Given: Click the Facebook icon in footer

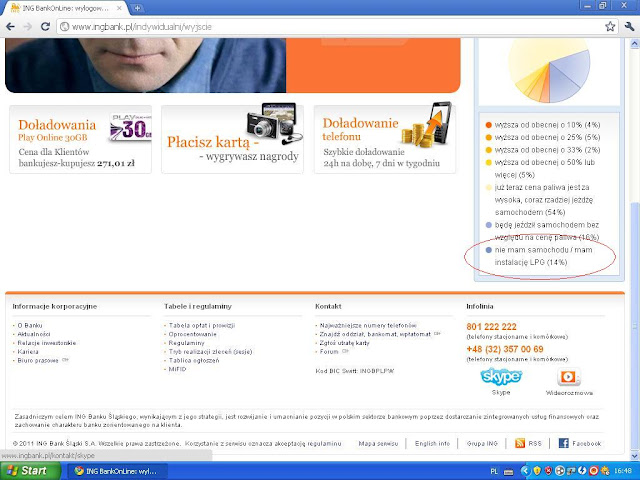Looking at the screenshot, I should click(x=564, y=443).
